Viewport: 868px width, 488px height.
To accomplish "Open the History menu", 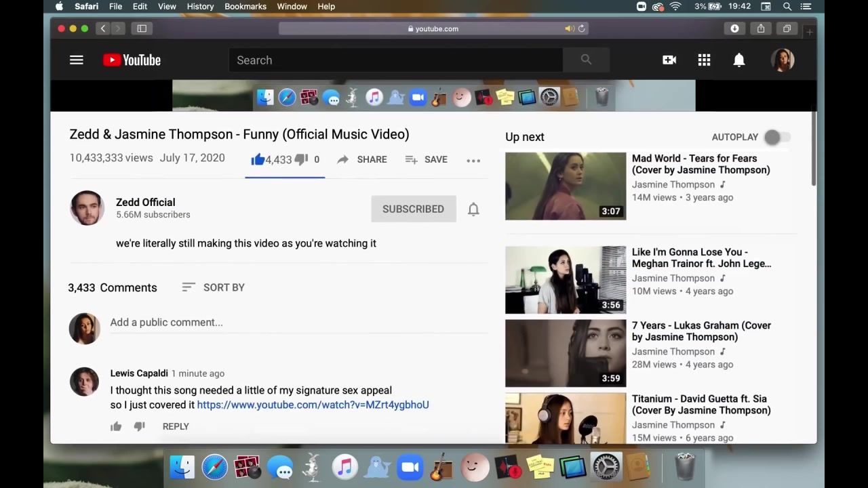I will tap(200, 6).
